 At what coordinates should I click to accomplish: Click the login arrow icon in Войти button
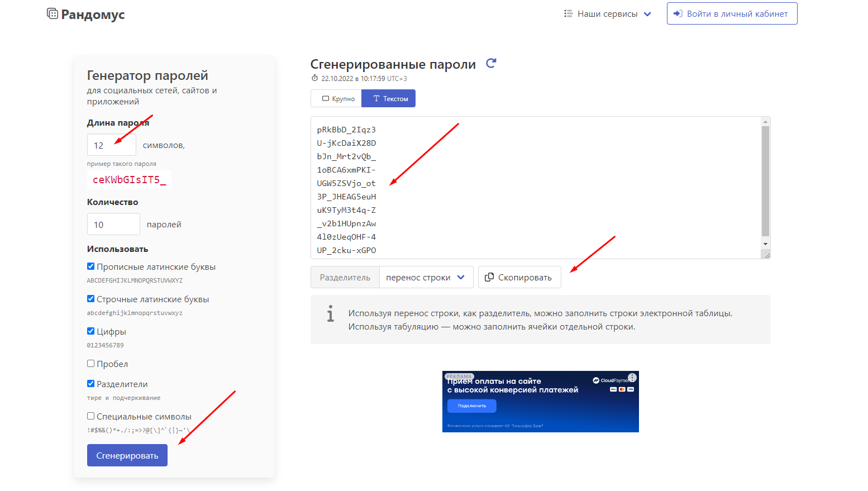click(678, 13)
